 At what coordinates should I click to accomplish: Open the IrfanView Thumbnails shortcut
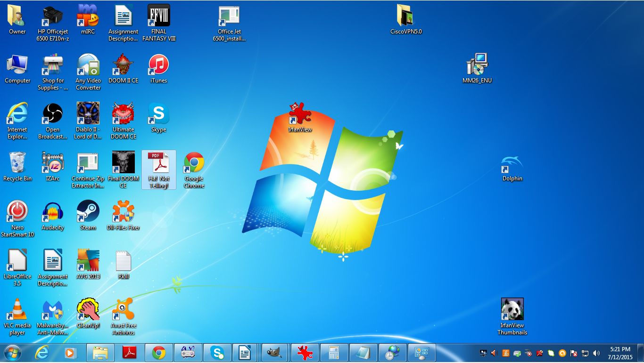(512, 317)
